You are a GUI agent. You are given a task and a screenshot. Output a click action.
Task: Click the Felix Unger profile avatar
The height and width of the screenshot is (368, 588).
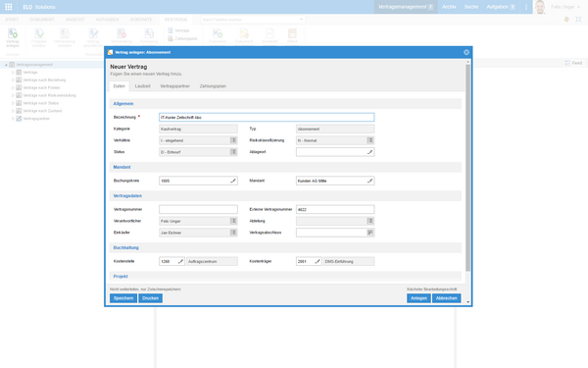coord(540,7)
